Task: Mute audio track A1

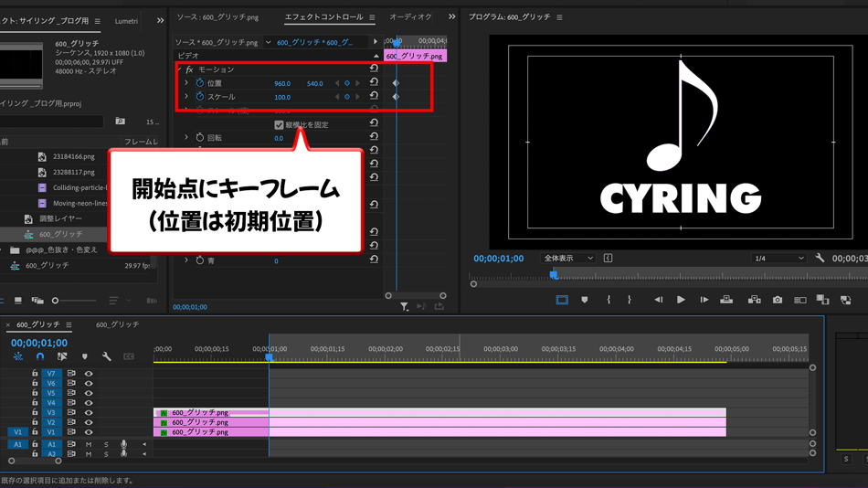Action: (x=89, y=445)
